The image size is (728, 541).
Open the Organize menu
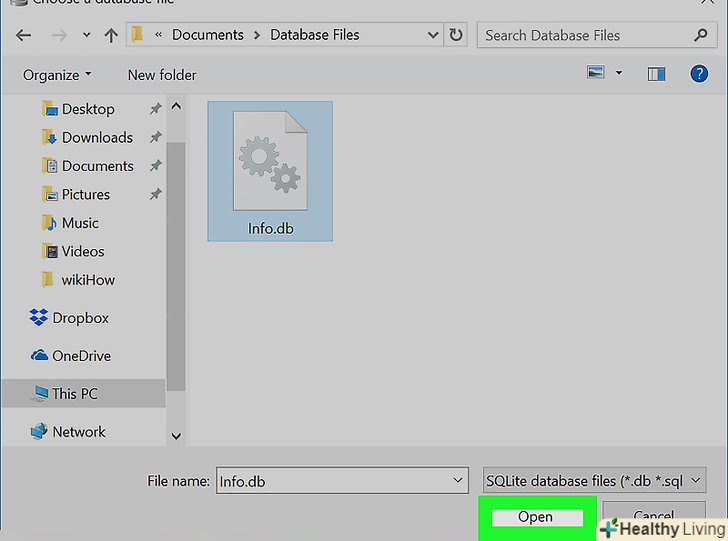click(57, 75)
